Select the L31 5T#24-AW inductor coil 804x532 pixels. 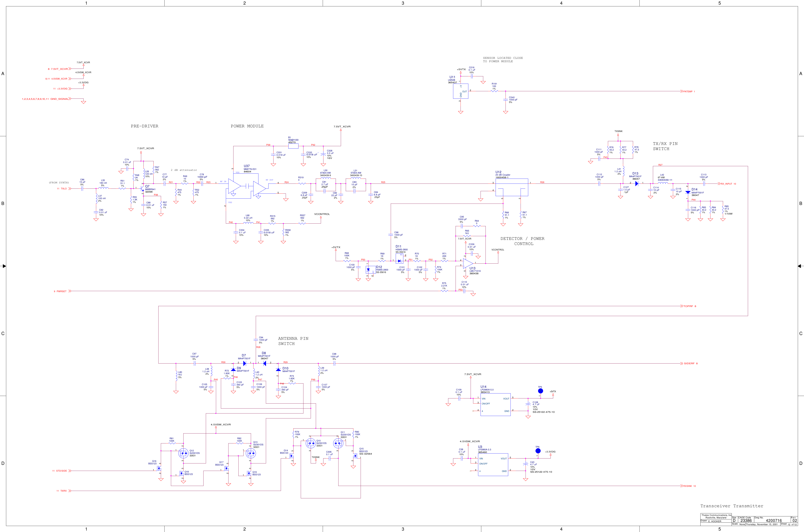click(356, 178)
